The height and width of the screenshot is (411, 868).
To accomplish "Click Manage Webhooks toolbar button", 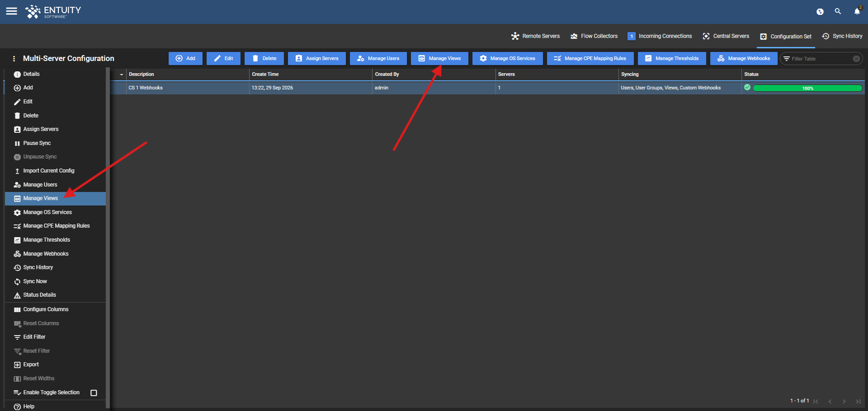I will [743, 58].
